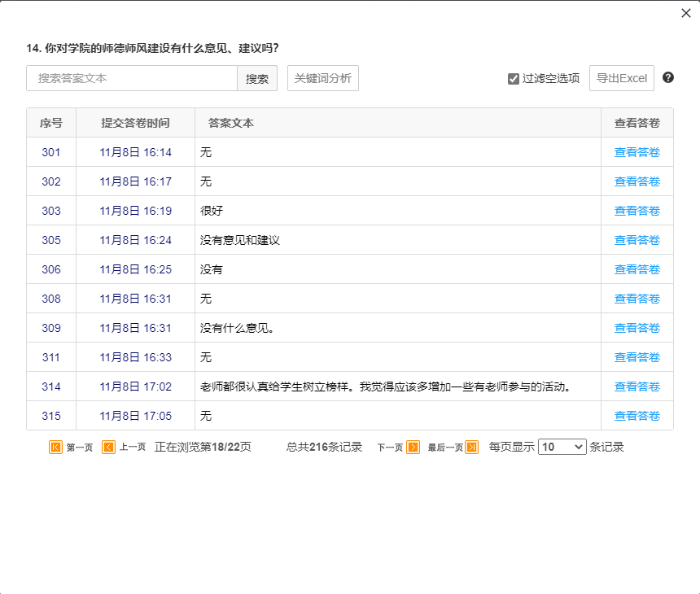The width and height of the screenshot is (700, 594).
Task: Open 查看答卷 link for record 314
Action: [x=637, y=387]
